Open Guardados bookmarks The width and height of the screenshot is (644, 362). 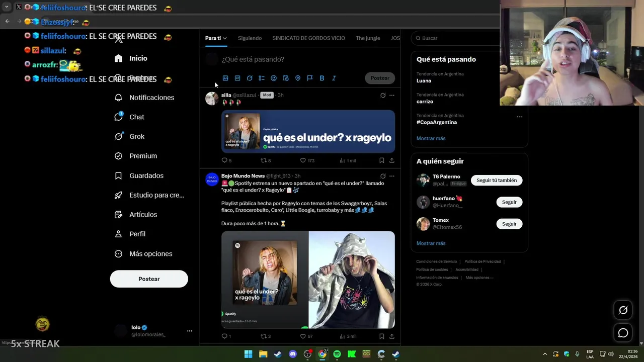(139, 175)
